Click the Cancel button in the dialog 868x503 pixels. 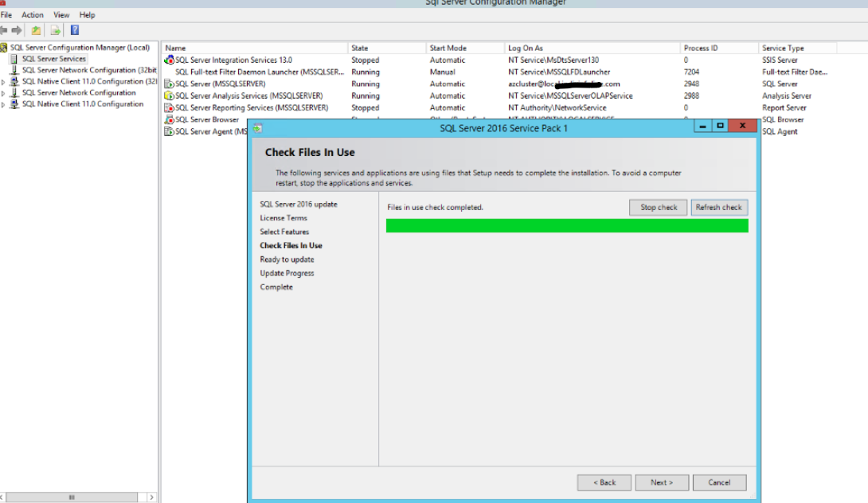(720, 482)
